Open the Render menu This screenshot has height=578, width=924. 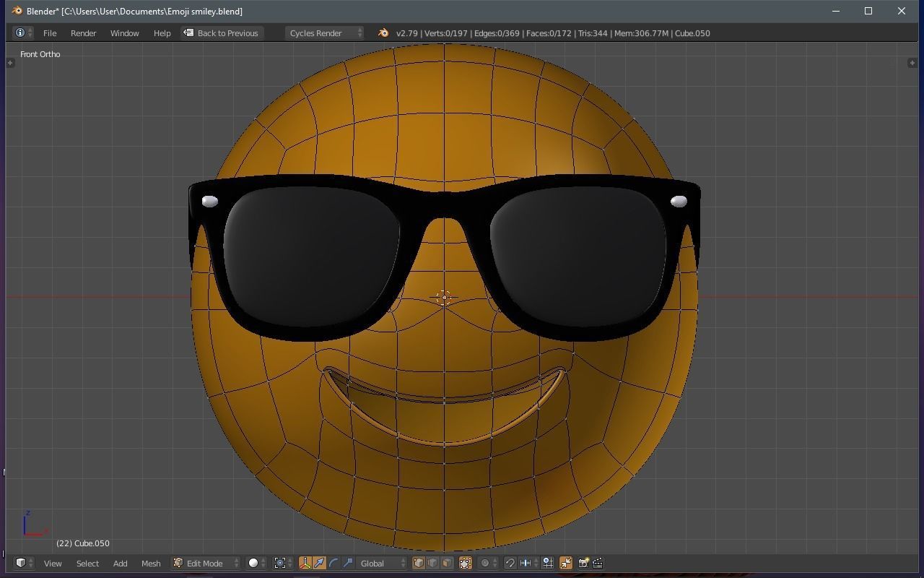(83, 33)
